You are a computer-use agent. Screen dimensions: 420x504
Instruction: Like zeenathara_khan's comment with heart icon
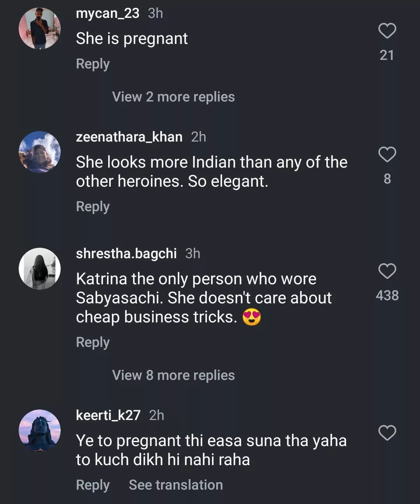point(387,154)
